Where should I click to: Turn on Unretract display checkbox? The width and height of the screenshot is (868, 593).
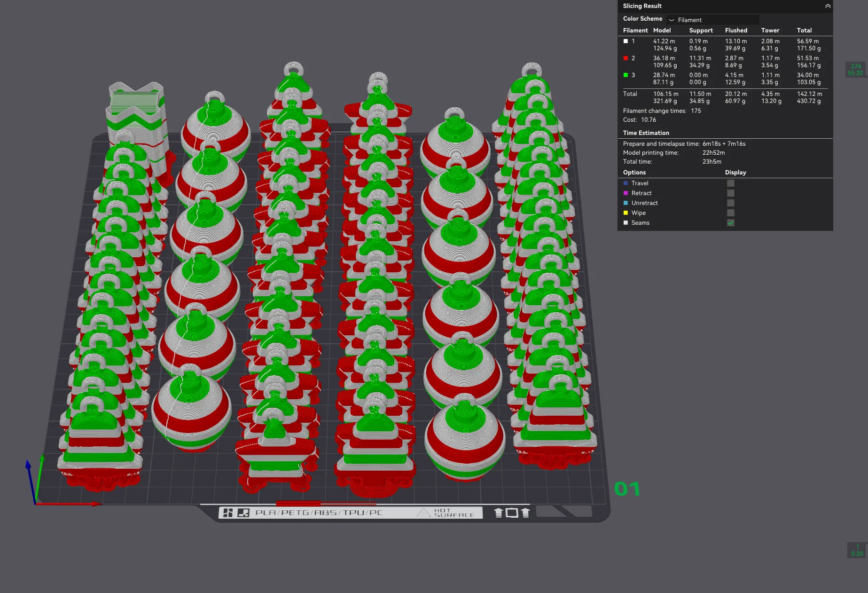point(730,203)
